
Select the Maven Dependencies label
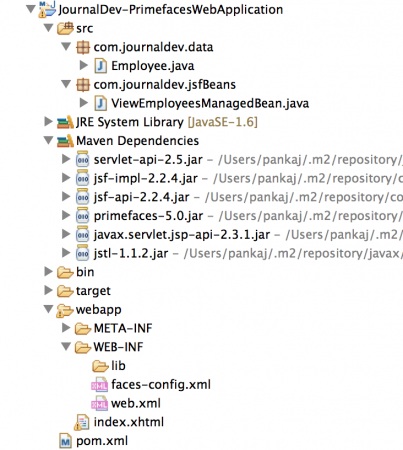coord(137,141)
